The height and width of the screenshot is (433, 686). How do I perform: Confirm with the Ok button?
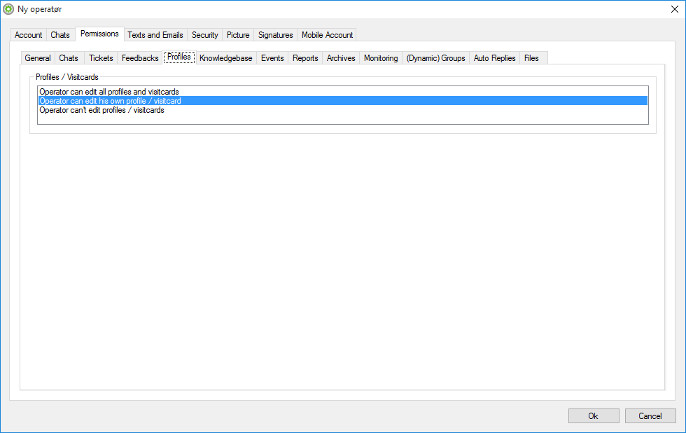594,416
